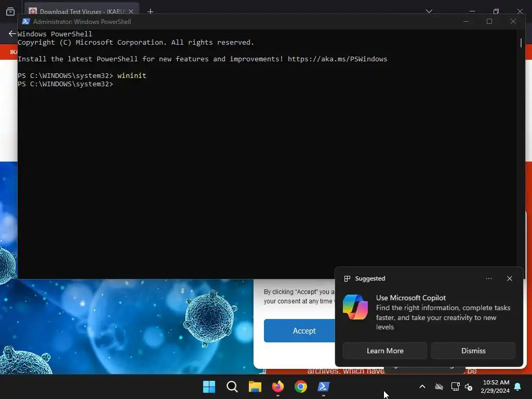The image size is (532, 399).
Task: Switch to PowerShell taskbar icon
Action: tap(323, 387)
